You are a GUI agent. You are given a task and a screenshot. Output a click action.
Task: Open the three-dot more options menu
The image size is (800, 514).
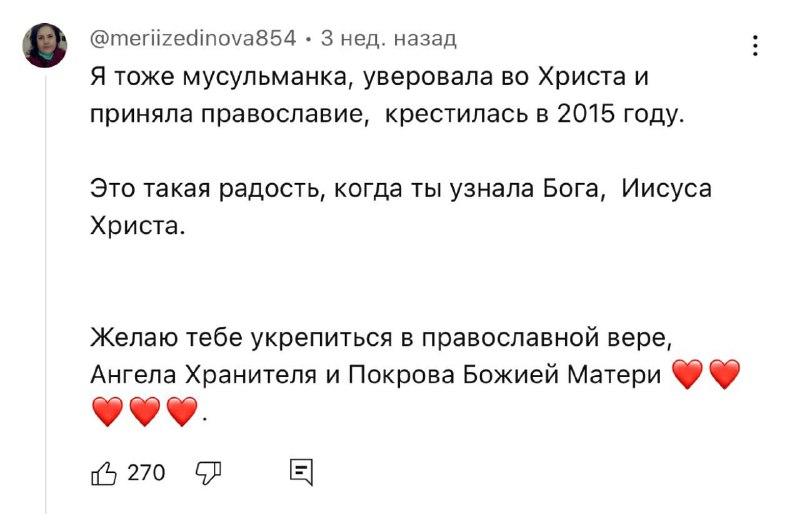[755, 45]
